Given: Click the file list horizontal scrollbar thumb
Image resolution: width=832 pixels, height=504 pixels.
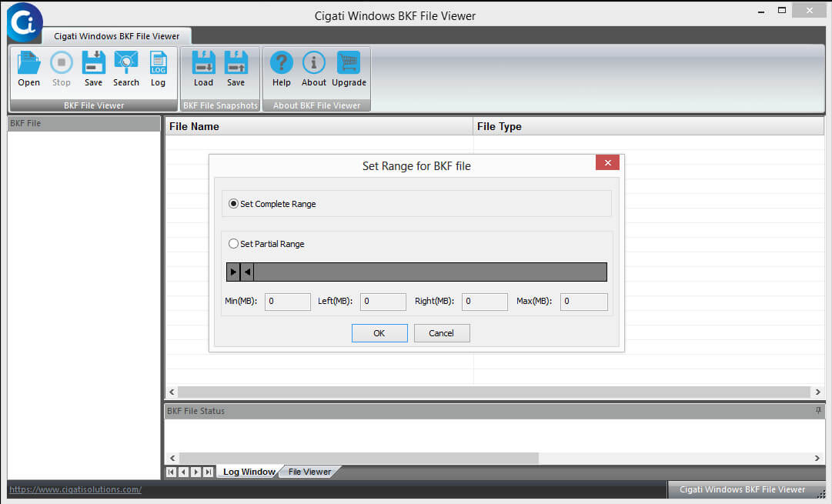Looking at the screenshot, I should point(494,392).
